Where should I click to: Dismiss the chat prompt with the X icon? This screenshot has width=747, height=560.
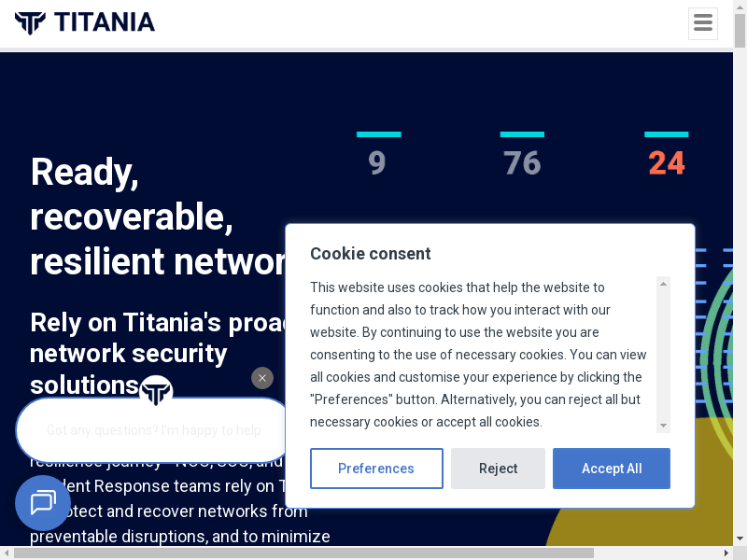[x=262, y=378]
